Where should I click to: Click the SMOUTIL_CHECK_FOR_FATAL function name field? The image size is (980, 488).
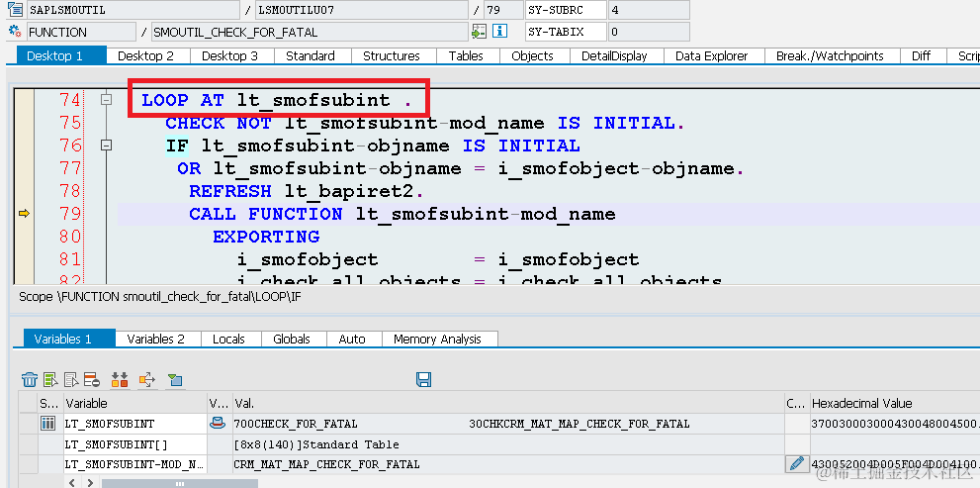(310, 32)
